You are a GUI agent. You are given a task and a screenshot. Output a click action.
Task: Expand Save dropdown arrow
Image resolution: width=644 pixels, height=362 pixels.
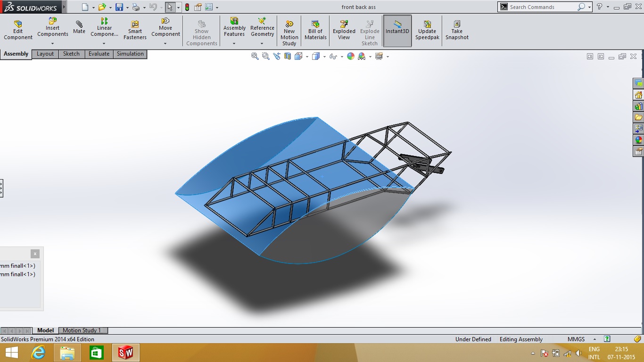pyautogui.click(x=127, y=8)
